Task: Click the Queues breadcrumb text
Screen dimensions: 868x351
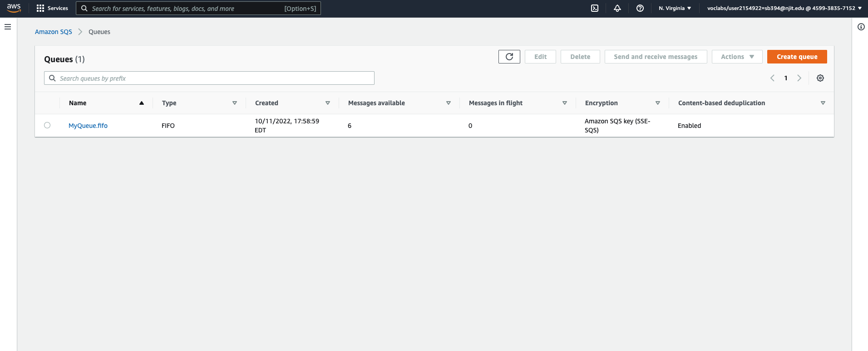Action: 99,32
